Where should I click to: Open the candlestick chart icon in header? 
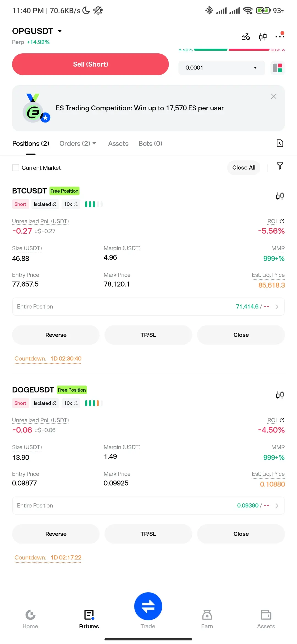263,37
